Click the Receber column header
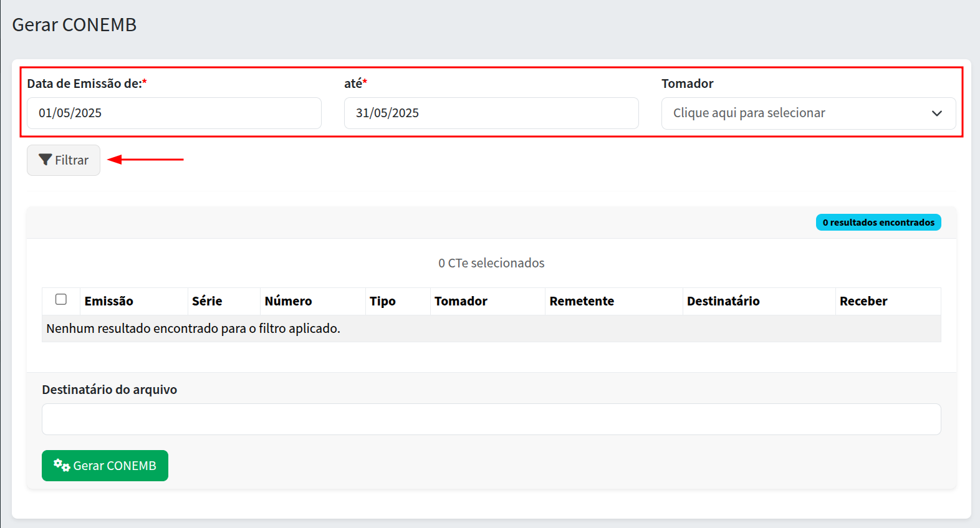The width and height of the screenshot is (980, 528). coord(863,301)
